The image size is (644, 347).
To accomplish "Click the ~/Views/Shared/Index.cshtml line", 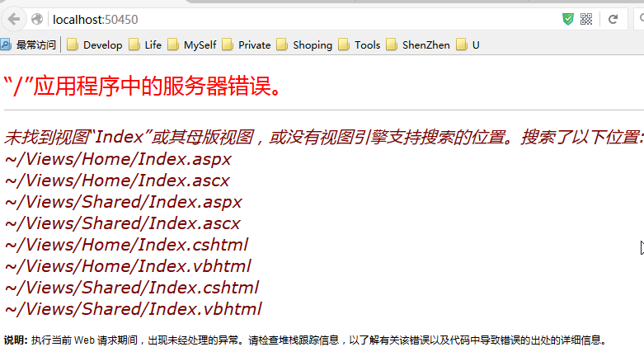I will (x=132, y=287).
